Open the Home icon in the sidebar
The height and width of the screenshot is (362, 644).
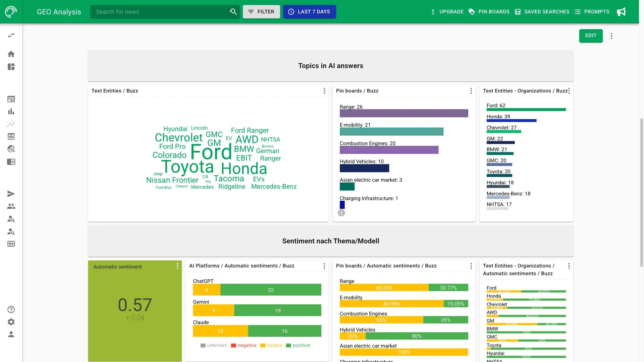point(11,54)
